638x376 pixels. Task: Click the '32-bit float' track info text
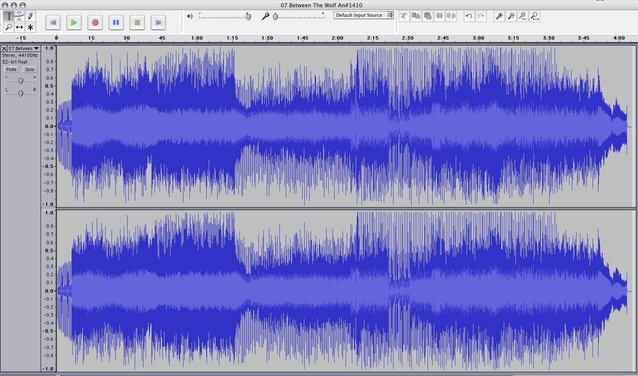pyautogui.click(x=15, y=62)
